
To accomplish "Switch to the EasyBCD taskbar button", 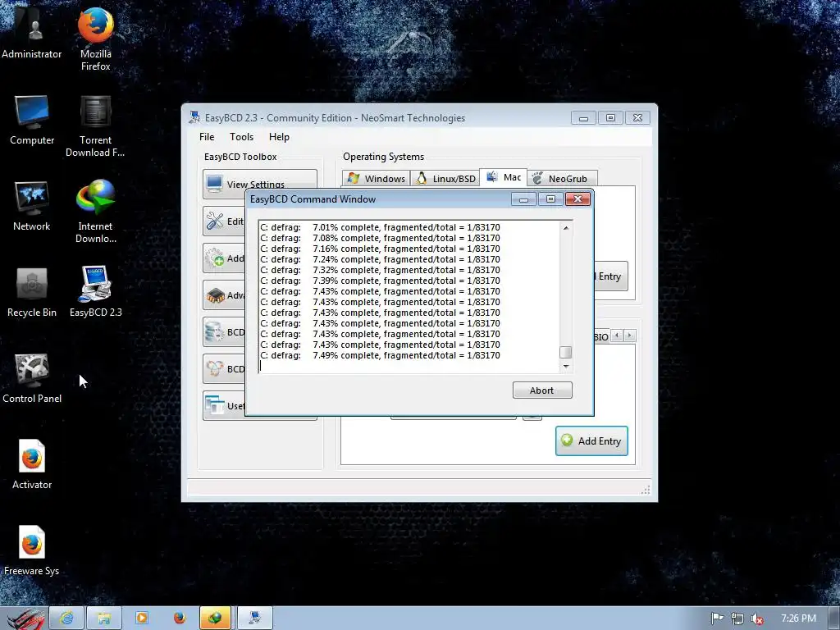I will [255, 619].
